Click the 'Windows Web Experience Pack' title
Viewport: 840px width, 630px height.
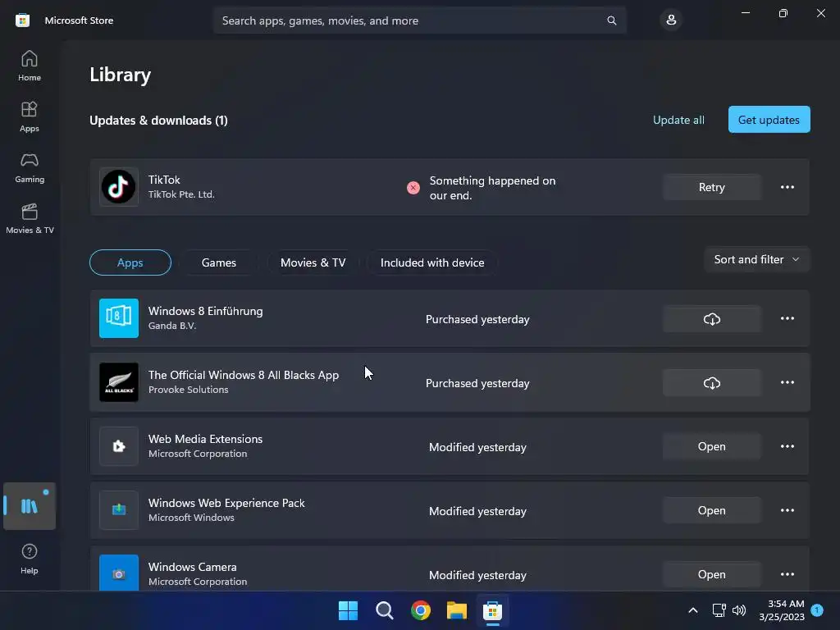(x=226, y=503)
